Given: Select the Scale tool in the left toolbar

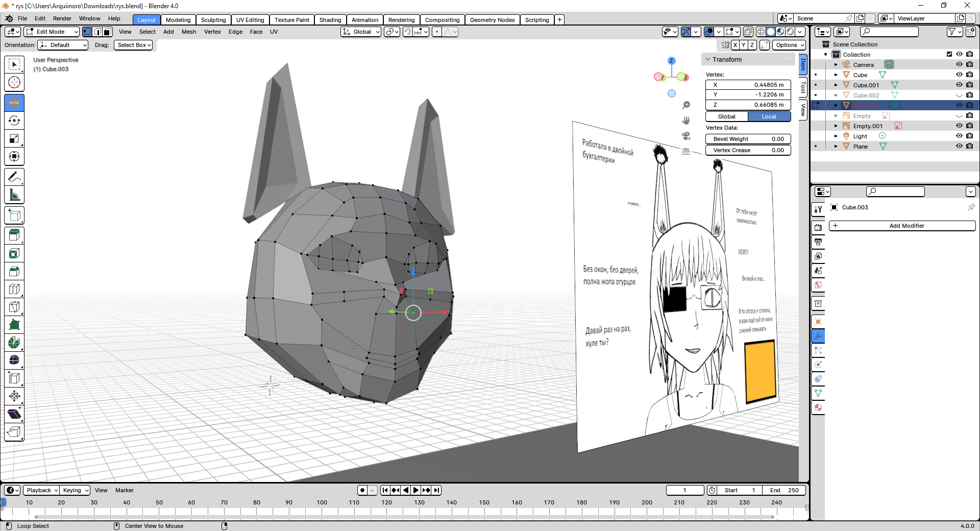Looking at the screenshot, I should (x=14, y=138).
